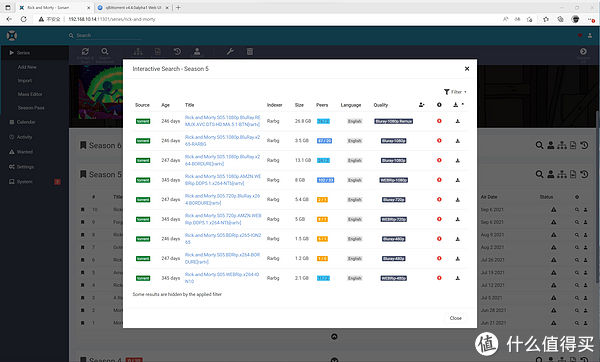Screen dimensions: 600x362
Task: Show rejection reason for 26.8 GB release
Action: [439, 121]
